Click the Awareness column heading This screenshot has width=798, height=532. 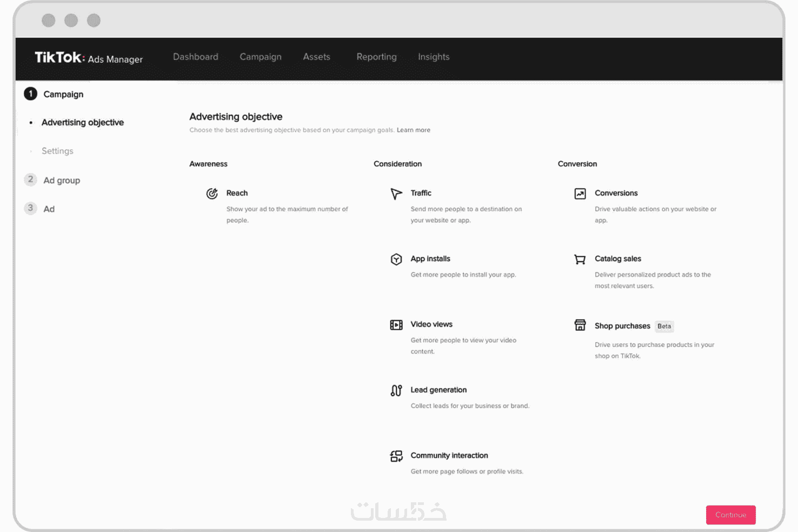click(x=208, y=164)
